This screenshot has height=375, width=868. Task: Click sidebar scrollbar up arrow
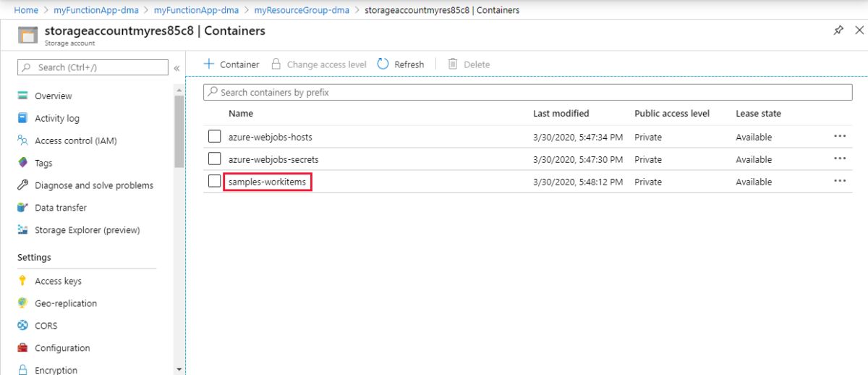pyautogui.click(x=179, y=90)
